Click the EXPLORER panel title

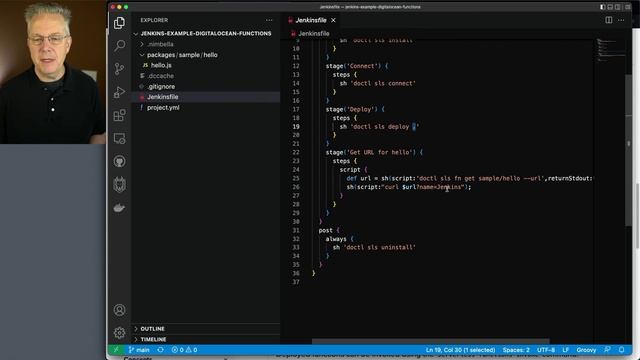point(154,20)
